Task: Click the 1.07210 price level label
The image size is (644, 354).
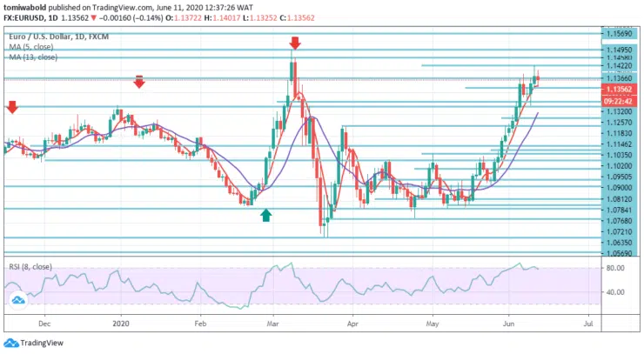Action: (619, 232)
